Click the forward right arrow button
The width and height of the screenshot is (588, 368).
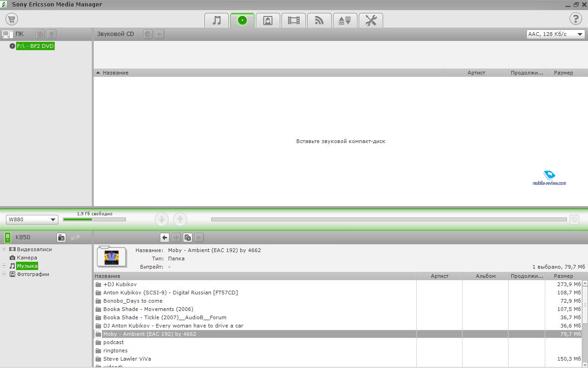point(176,237)
